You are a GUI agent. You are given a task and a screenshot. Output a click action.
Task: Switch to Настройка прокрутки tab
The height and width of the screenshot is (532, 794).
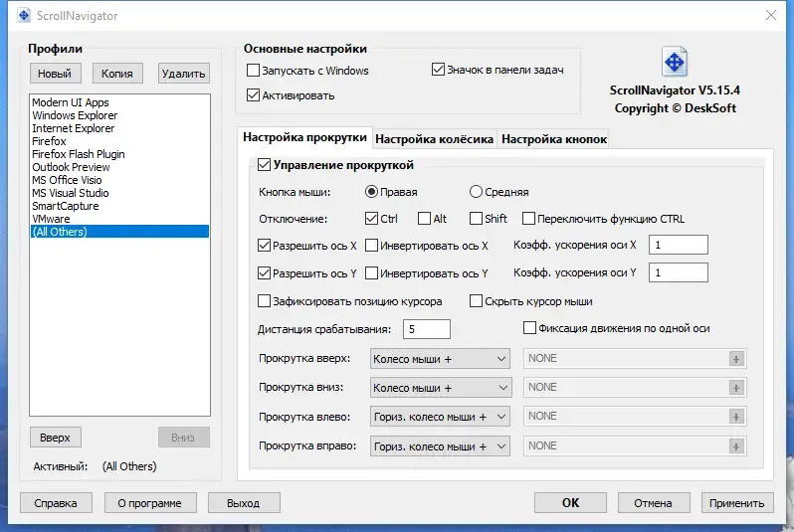[x=304, y=137]
